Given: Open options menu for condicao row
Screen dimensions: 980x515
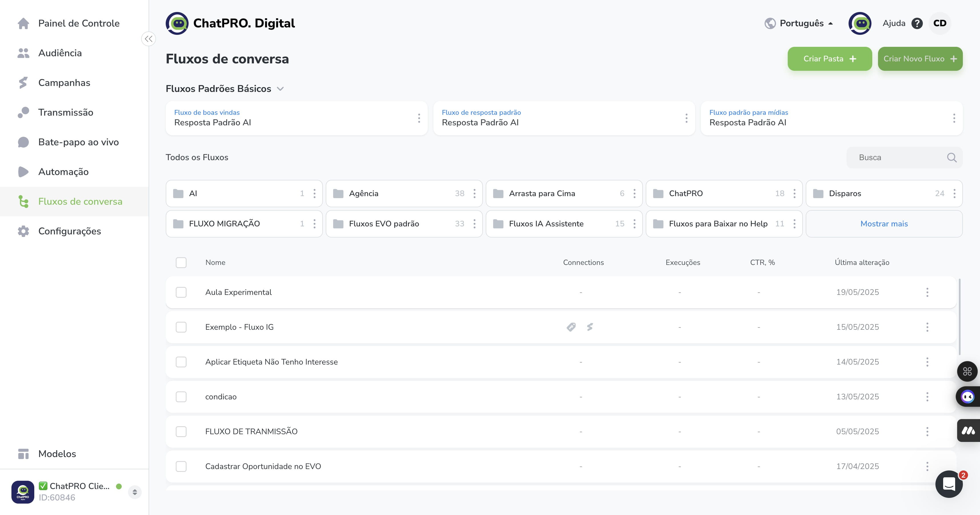Looking at the screenshot, I should tap(927, 397).
